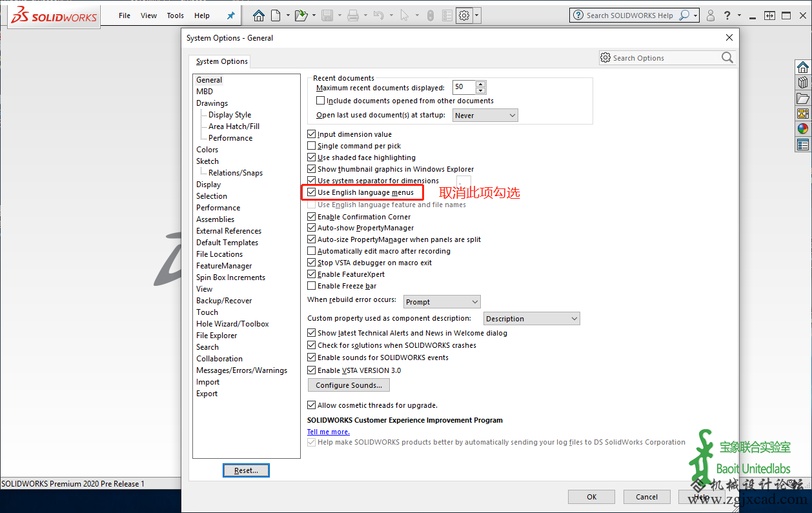The height and width of the screenshot is (513, 812).
Task: Increase maximum recent documents spinner up
Action: (x=480, y=84)
